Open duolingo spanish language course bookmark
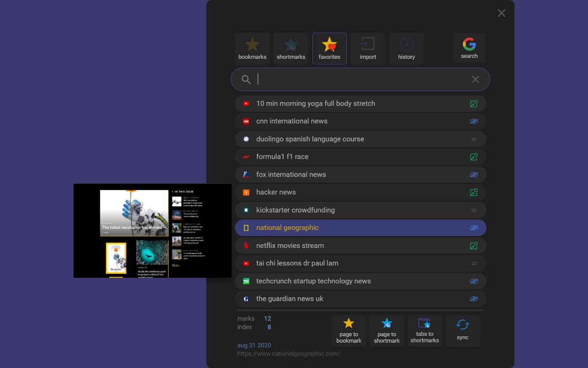The image size is (588, 368). 361,139
